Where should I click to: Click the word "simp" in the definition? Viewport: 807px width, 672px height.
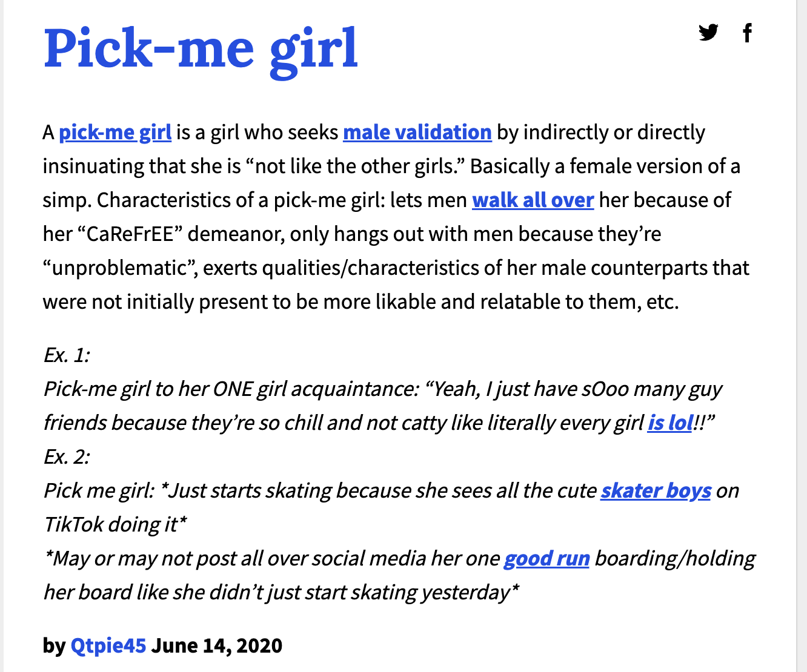pos(61,200)
